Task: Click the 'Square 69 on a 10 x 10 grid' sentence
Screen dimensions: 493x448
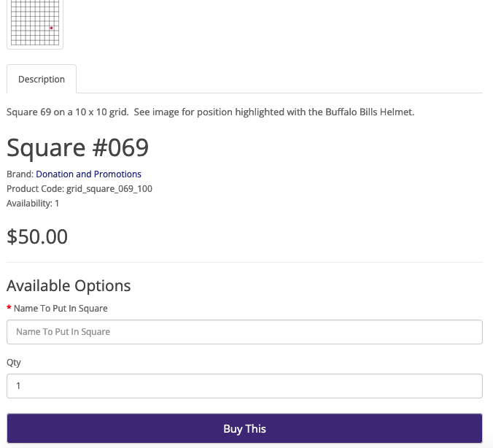Action: coord(67,112)
